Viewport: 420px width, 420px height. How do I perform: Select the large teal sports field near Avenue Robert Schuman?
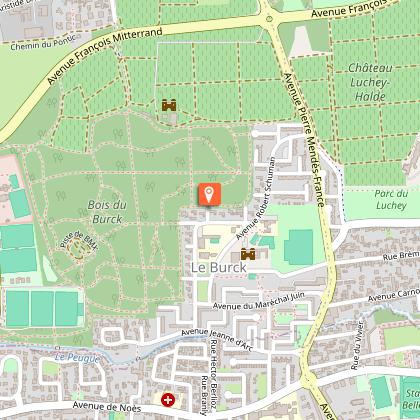tap(299, 247)
